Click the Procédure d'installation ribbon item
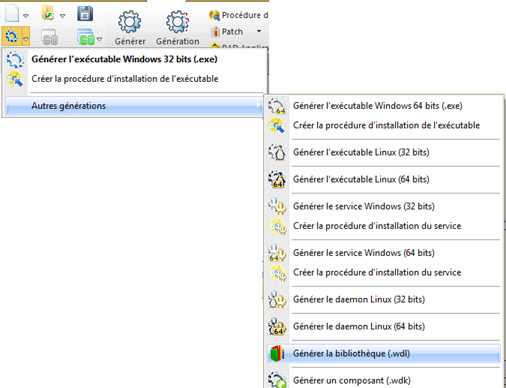The image size is (506, 388). 239,15
